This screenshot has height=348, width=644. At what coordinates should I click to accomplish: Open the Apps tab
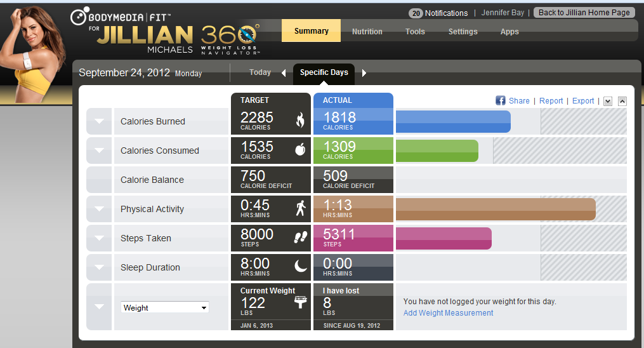tap(509, 32)
